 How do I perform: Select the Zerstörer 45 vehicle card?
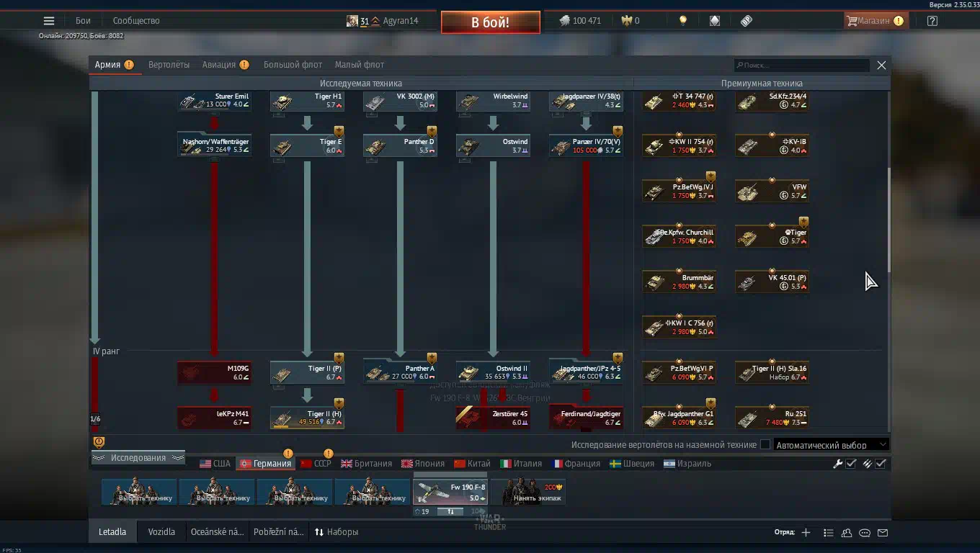point(493,418)
